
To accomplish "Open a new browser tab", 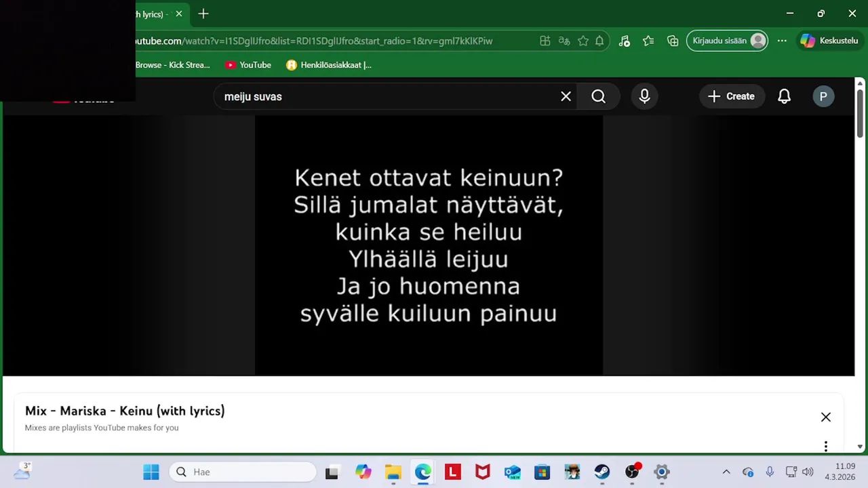I will pos(203,14).
